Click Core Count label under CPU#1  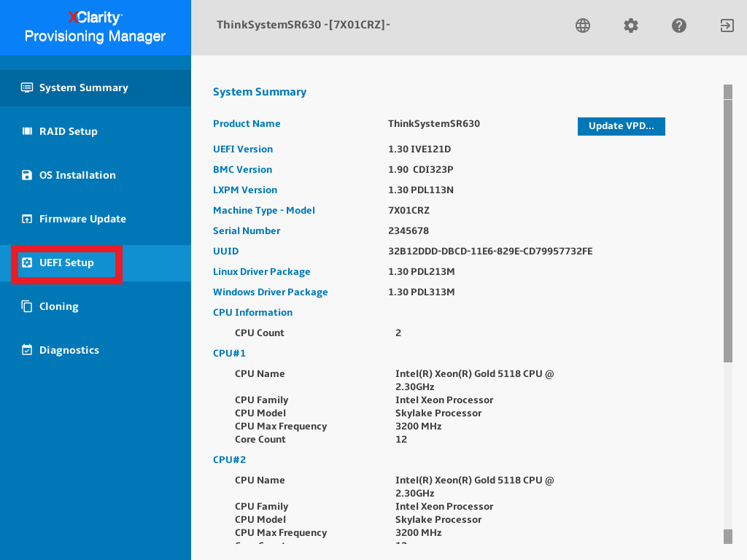260,440
